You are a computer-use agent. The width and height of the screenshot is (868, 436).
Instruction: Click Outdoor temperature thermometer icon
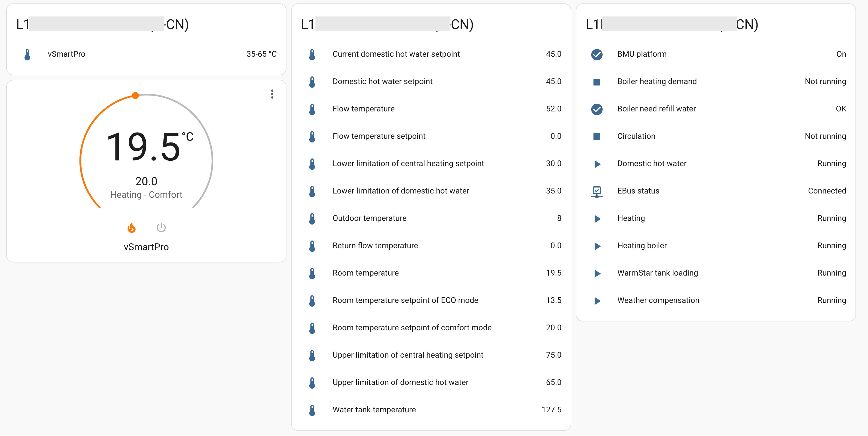click(x=312, y=219)
